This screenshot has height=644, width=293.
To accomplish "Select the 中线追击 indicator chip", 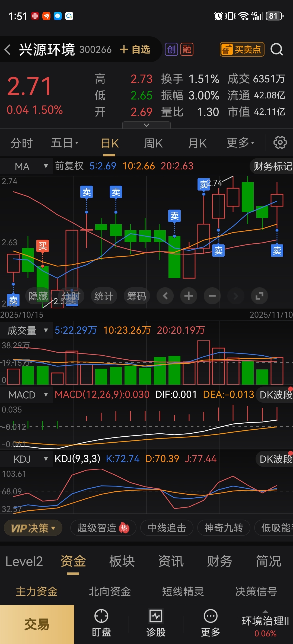I will [167, 528].
